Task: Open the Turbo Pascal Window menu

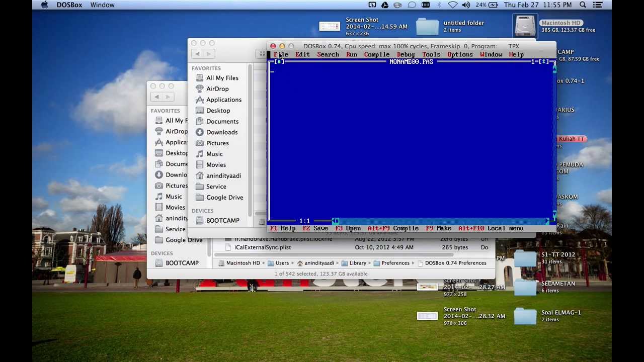Action: click(x=491, y=54)
